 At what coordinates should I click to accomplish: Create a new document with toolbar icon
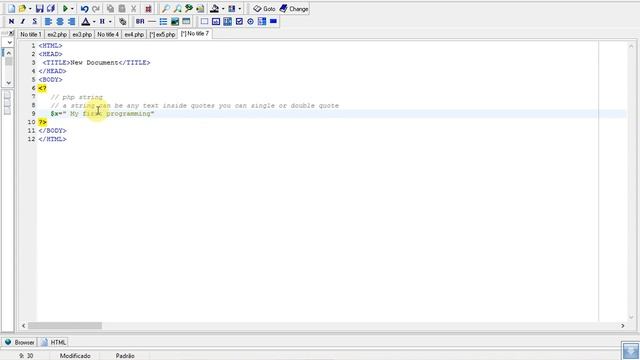point(11,9)
